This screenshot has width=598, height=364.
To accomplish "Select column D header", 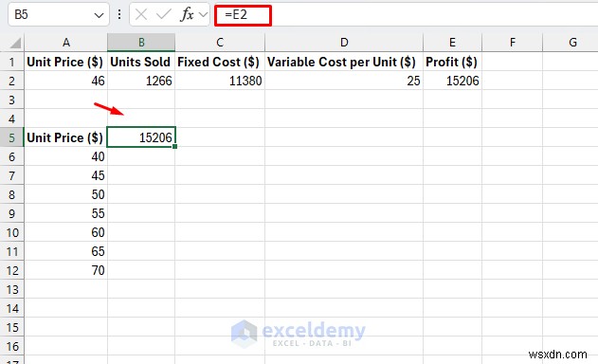I will [344, 43].
